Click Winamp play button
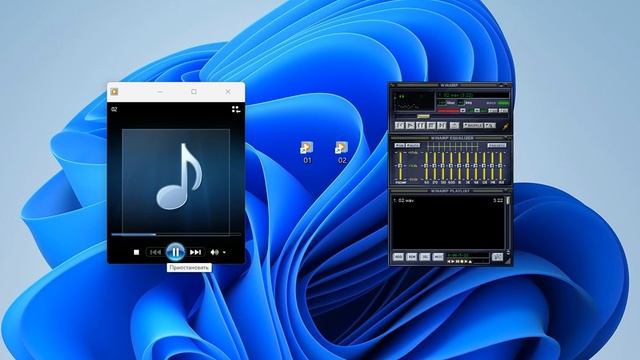This screenshot has width=640, height=360. (x=410, y=126)
